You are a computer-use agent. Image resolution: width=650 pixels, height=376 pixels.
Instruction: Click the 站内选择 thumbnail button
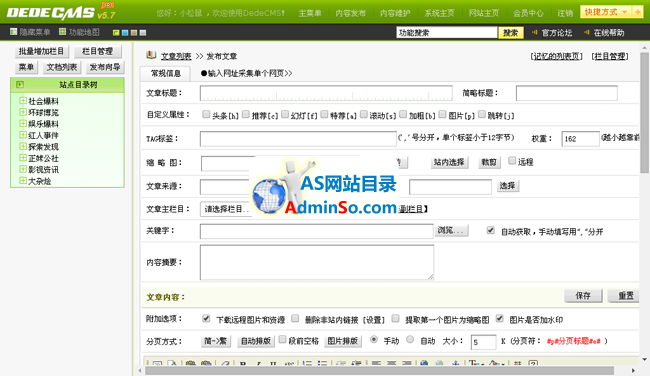[x=449, y=162]
